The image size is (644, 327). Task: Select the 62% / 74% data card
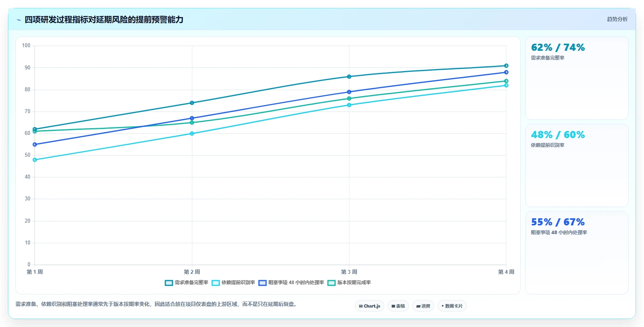point(577,78)
